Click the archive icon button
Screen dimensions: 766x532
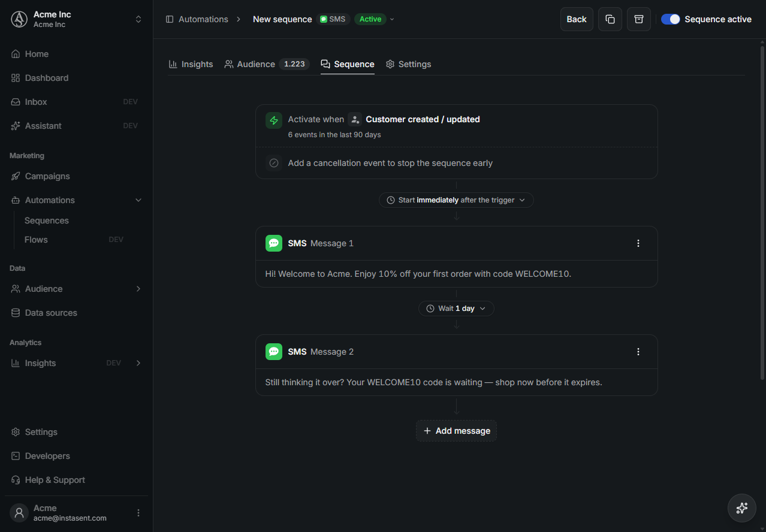pos(639,19)
